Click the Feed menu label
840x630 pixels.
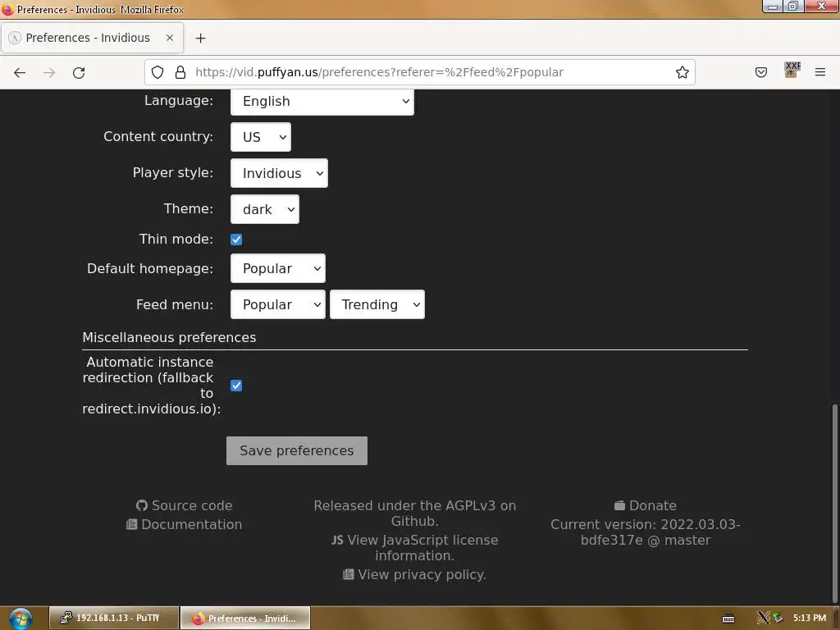click(175, 305)
